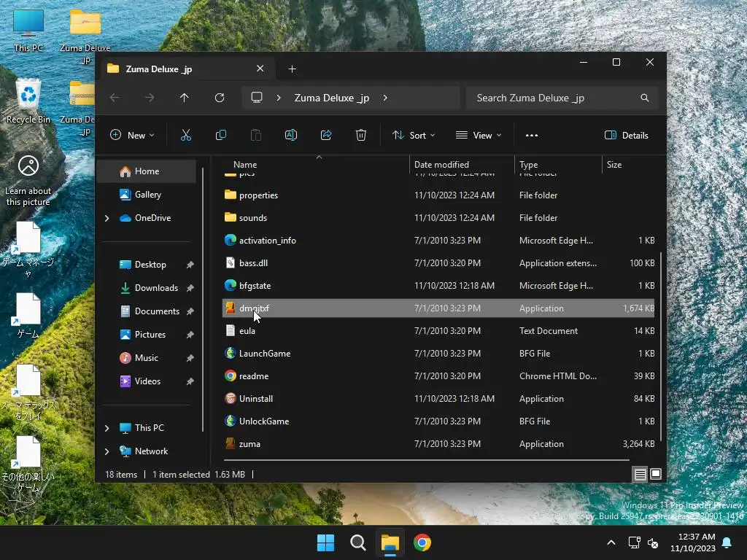Sort by Size column header
The image size is (747, 560).
click(x=630, y=165)
